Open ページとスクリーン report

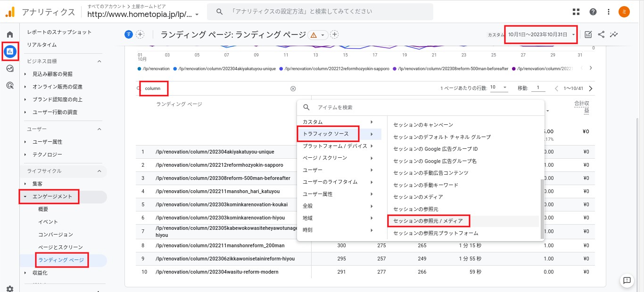[60, 247]
